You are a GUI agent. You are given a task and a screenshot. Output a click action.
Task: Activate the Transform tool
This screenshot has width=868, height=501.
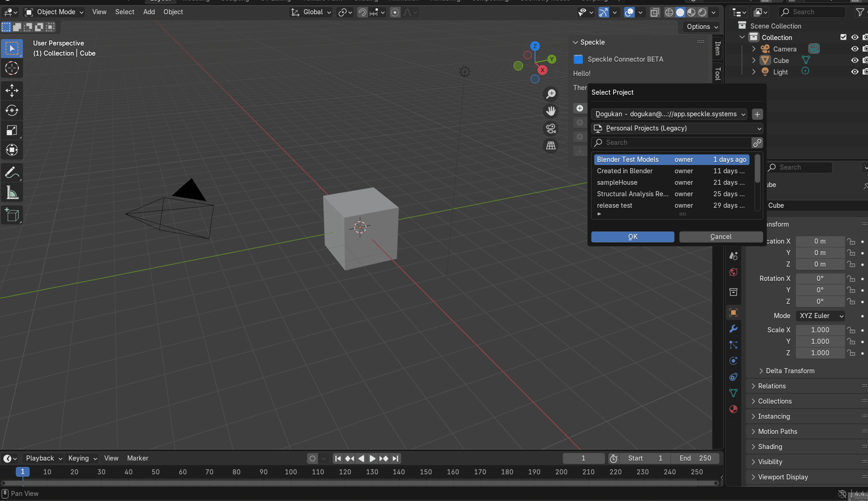(12, 150)
